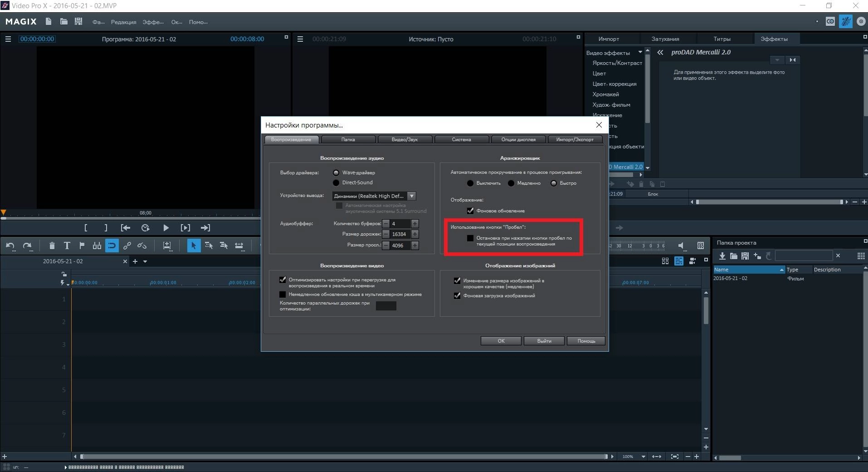Select the Медленно auto-scroll radio button

click(511, 183)
